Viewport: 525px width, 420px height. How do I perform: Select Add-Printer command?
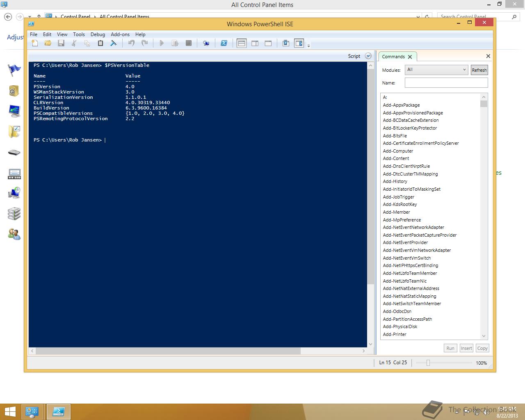tap(395, 334)
